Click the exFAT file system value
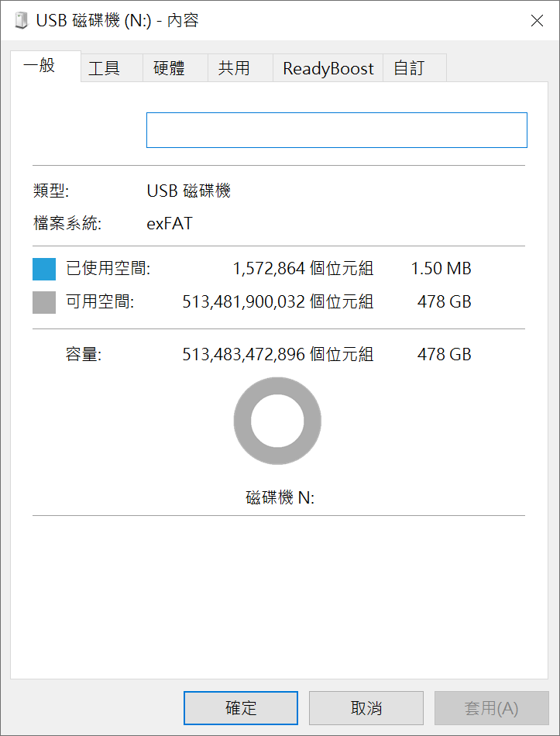This screenshot has height=736, width=560. 169,225
